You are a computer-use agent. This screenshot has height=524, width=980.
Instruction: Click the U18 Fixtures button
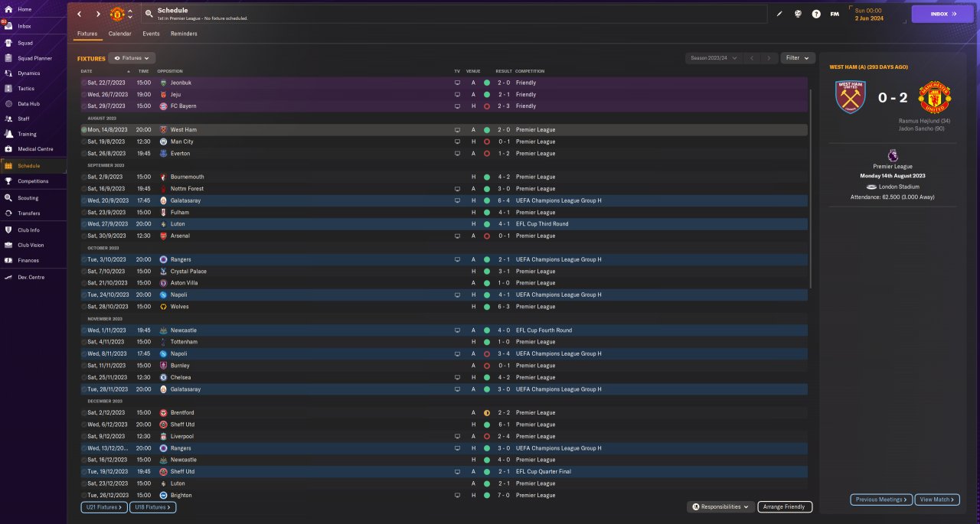pos(153,507)
